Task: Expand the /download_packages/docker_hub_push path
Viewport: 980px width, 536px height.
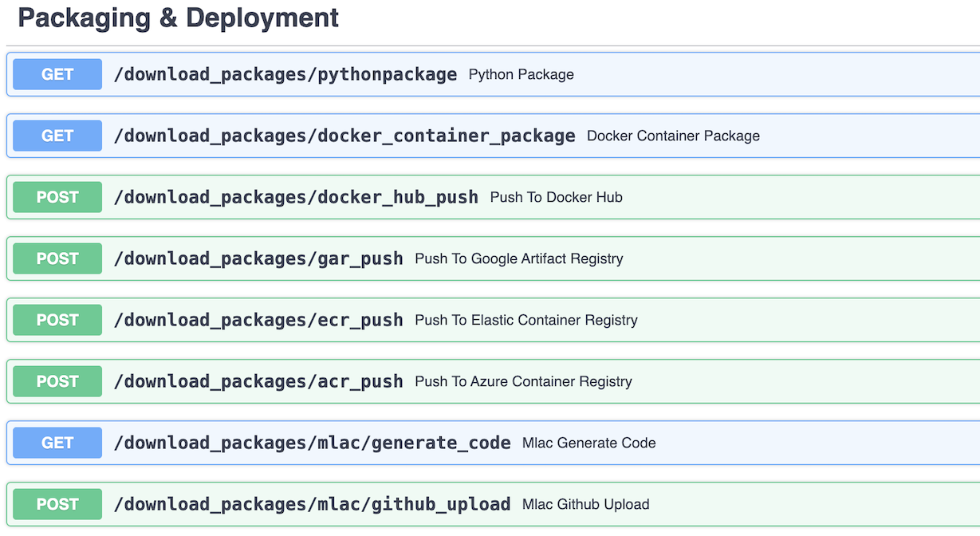Action: click(x=296, y=198)
